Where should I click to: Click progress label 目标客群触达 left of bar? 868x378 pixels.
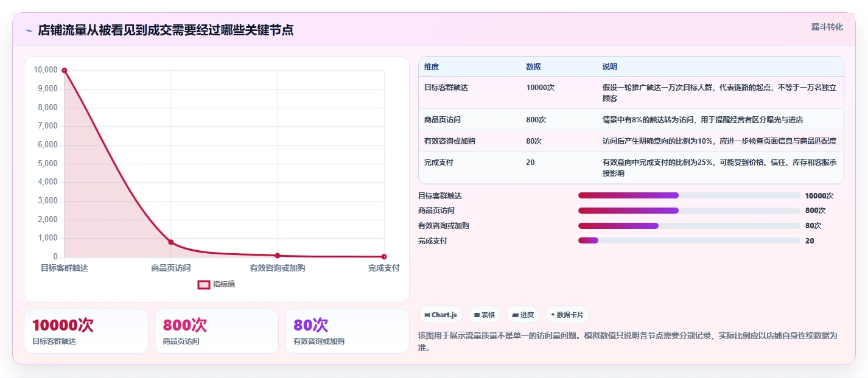(x=440, y=196)
